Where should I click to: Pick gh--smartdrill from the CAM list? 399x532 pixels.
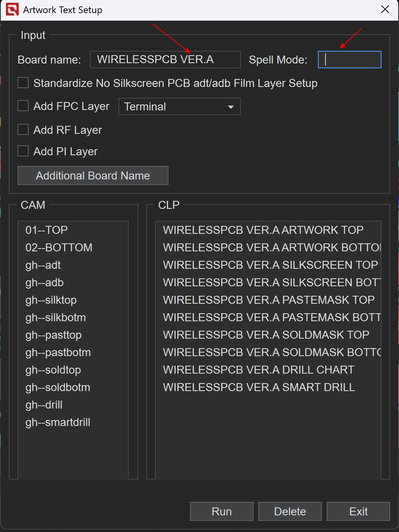point(58,422)
